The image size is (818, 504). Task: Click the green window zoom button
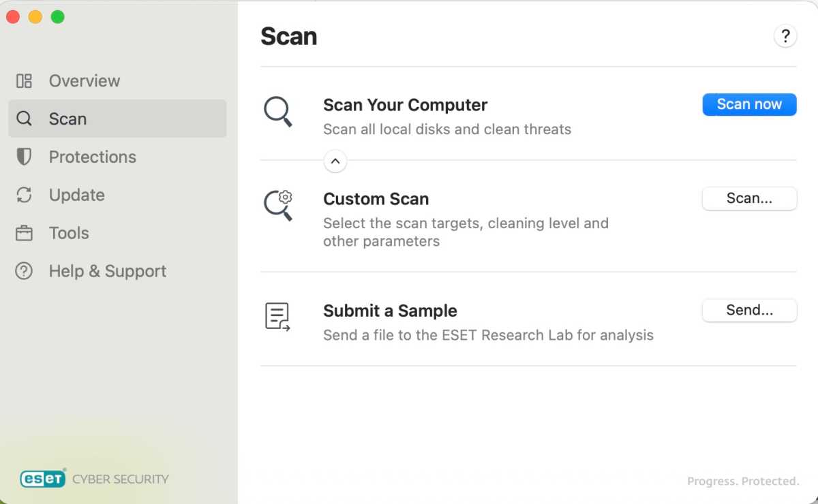[58, 17]
